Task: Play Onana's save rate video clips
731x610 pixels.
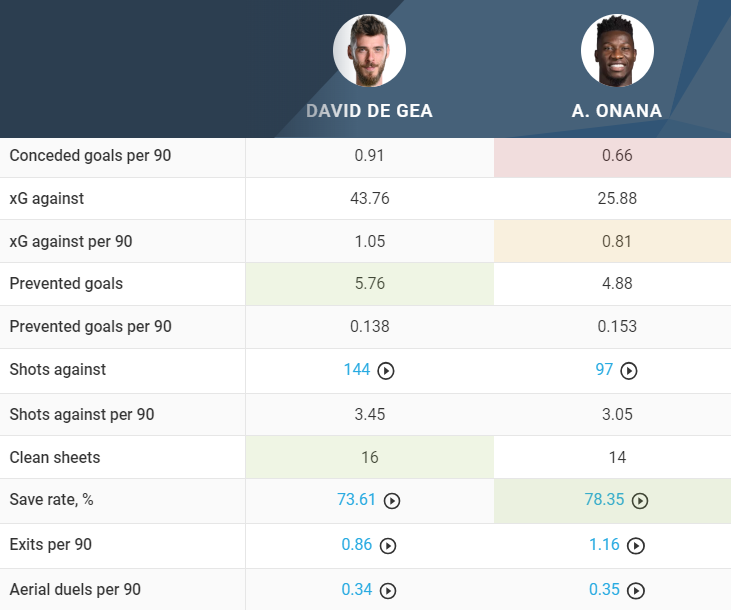Action: pyautogui.click(x=640, y=501)
